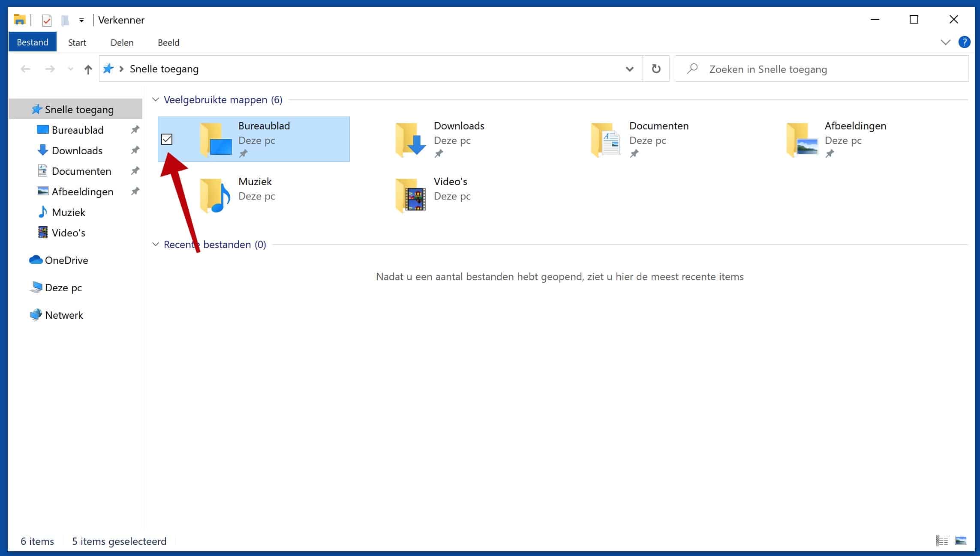Image resolution: width=980 pixels, height=556 pixels.
Task: Click the Start ribbon tab
Action: pos(76,42)
